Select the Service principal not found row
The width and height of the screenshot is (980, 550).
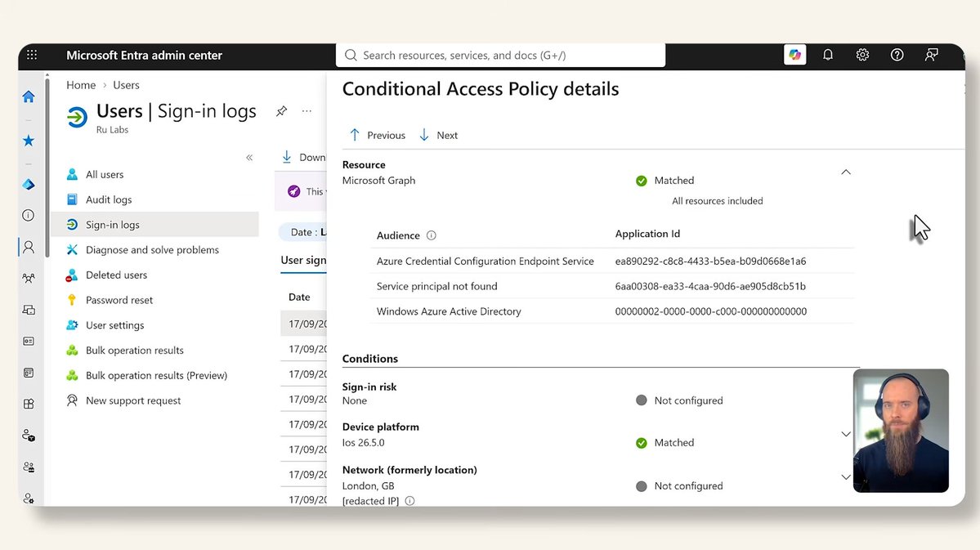pyautogui.click(x=612, y=286)
